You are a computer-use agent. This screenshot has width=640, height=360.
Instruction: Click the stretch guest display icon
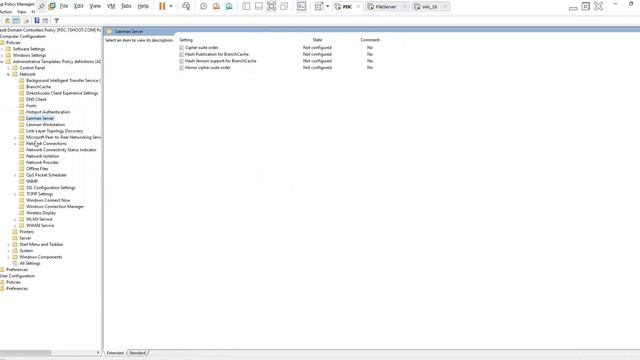tap(319, 6)
